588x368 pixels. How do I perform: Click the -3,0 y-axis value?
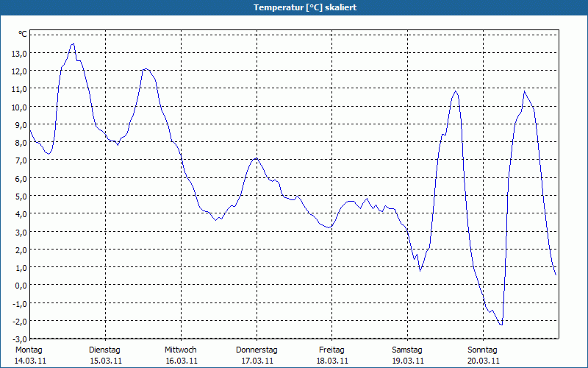coord(20,339)
